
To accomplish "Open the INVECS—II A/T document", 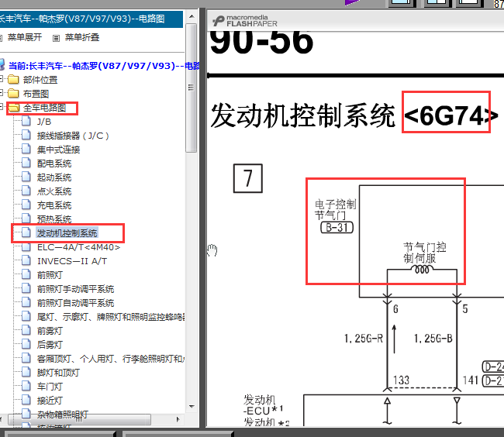I will click(x=72, y=261).
